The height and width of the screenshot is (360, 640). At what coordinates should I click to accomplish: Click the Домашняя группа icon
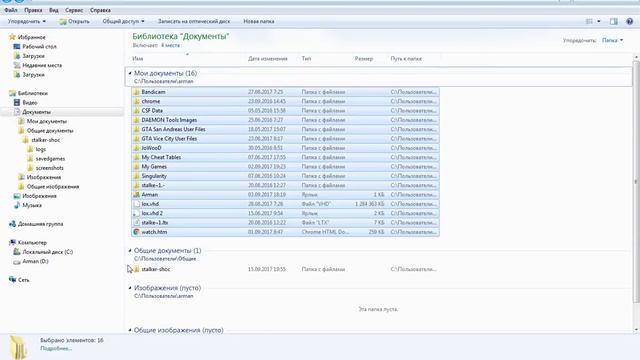click(x=12, y=224)
